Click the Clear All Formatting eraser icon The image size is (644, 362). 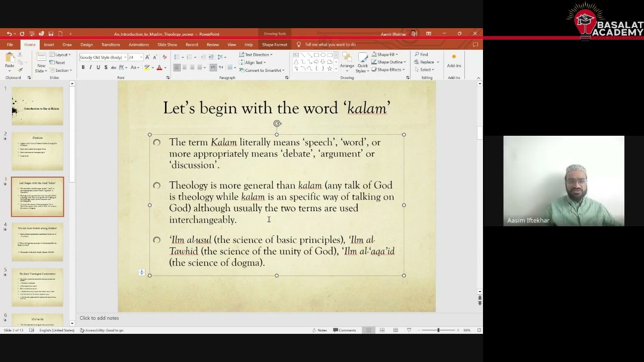click(x=164, y=57)
